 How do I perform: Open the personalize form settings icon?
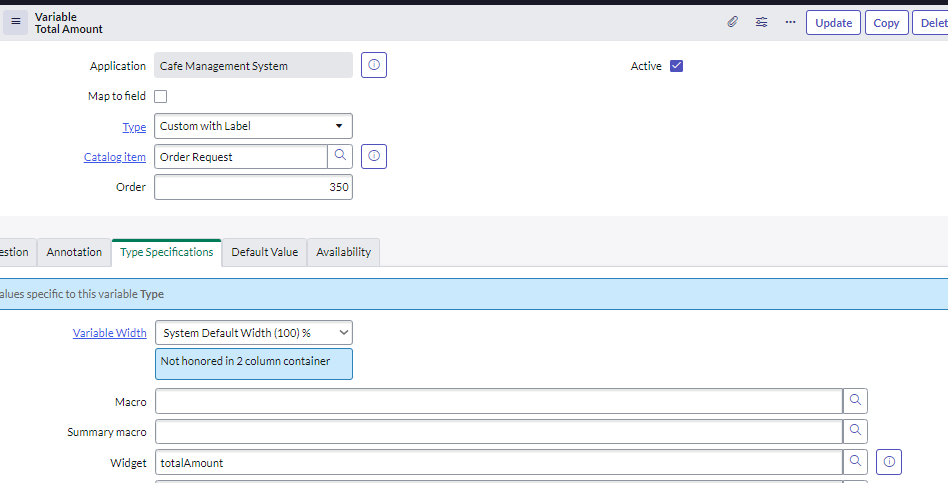(761, 22)
